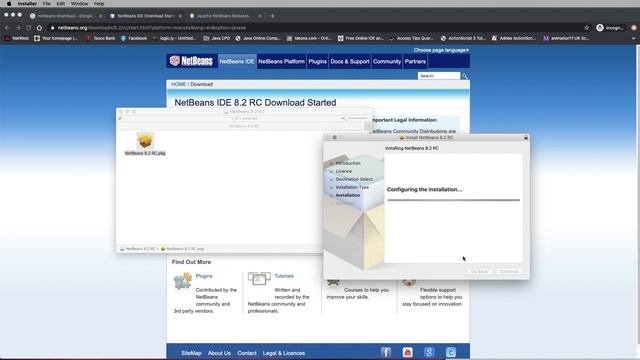640x360 pixels.
Task: Reload the current page
Action: 29,28
